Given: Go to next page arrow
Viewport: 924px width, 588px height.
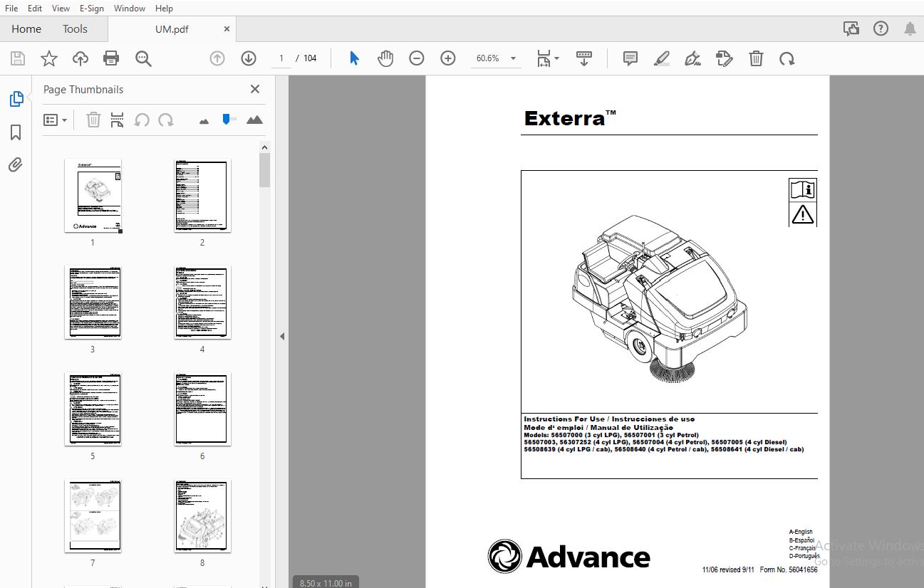Looking at the screenshot, I should [249, 58].
